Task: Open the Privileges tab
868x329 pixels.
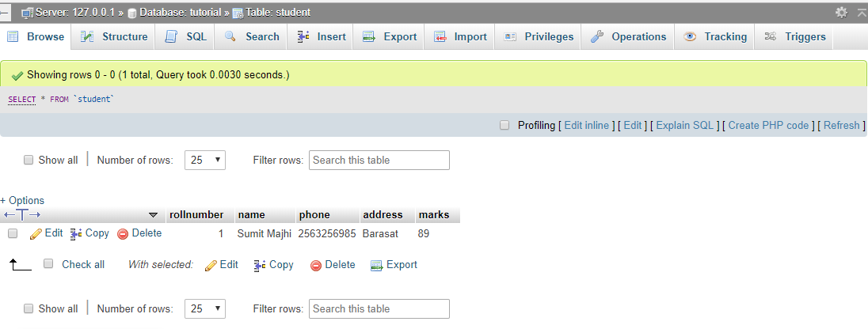Action: [x=539, y=36]
